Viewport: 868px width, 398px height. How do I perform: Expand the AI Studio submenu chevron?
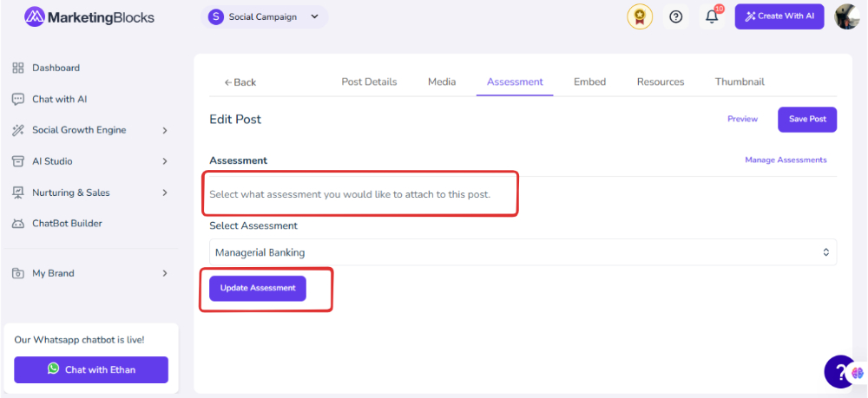tap(164, 161)
